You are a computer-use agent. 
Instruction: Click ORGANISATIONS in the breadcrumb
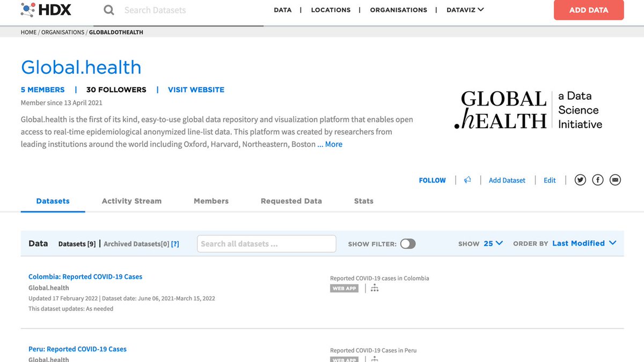point(63,32)
